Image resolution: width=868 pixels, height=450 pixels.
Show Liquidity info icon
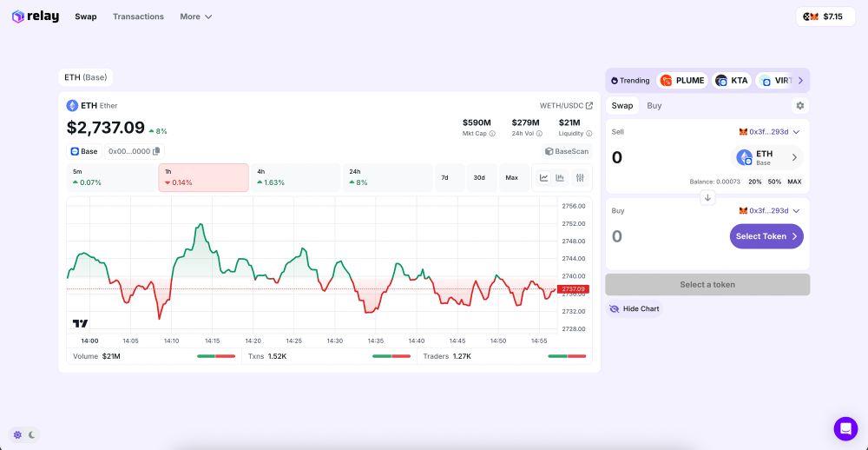pos(589,134)
